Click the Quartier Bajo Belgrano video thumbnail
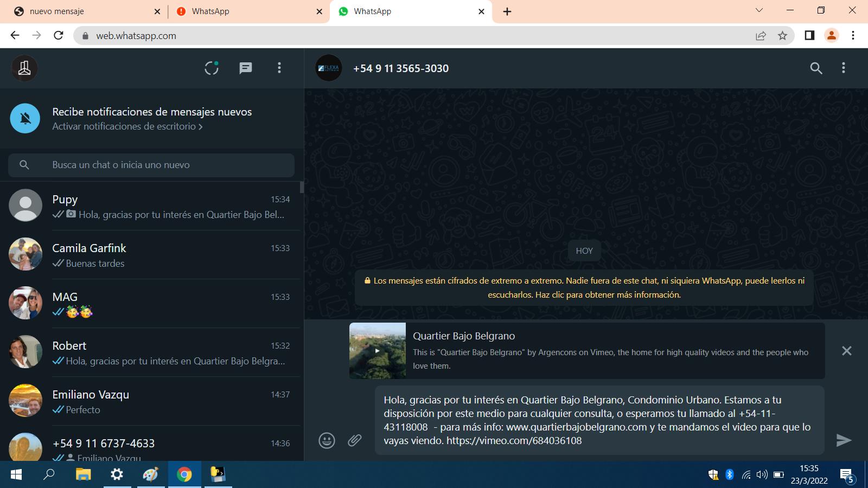The width and height of the screenshot is (868, 488). 378,351
